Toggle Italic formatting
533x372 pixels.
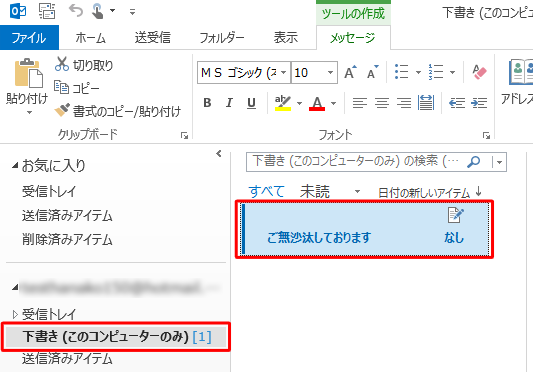click(x=229, y=103)
